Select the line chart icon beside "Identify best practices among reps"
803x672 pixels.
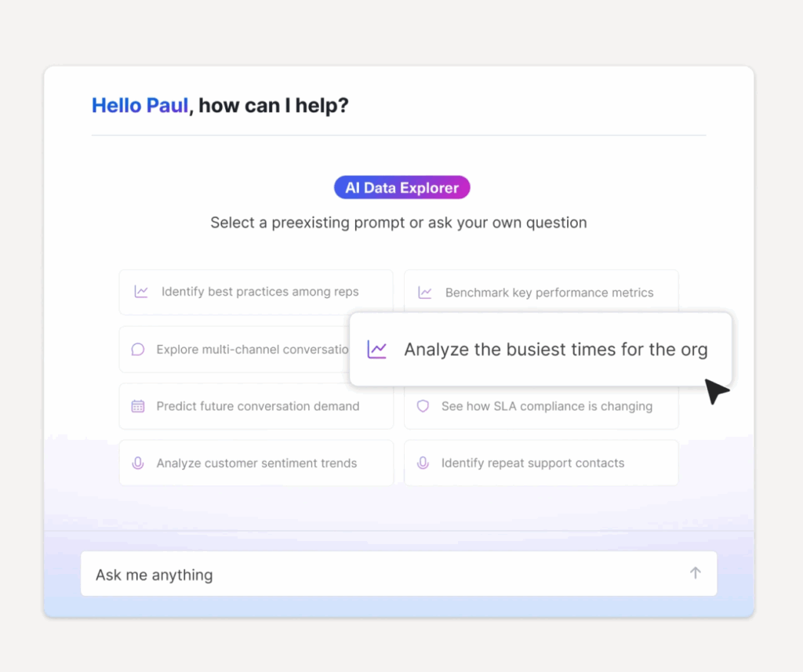click(141, 292)
